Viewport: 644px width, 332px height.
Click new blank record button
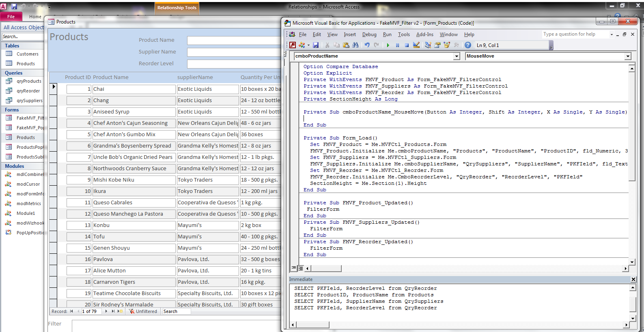coord(120,311)
